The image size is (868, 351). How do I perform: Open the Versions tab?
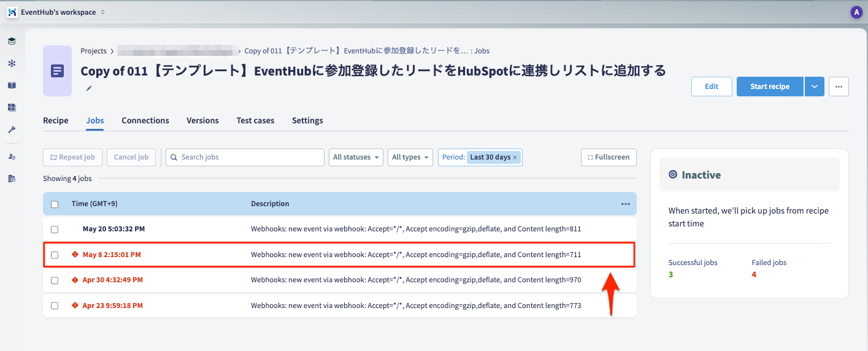coord(202,120)
